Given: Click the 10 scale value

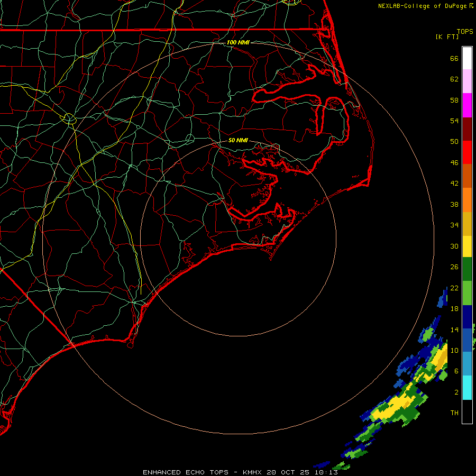Looking at the screenshot, I should tap(454, 350).
